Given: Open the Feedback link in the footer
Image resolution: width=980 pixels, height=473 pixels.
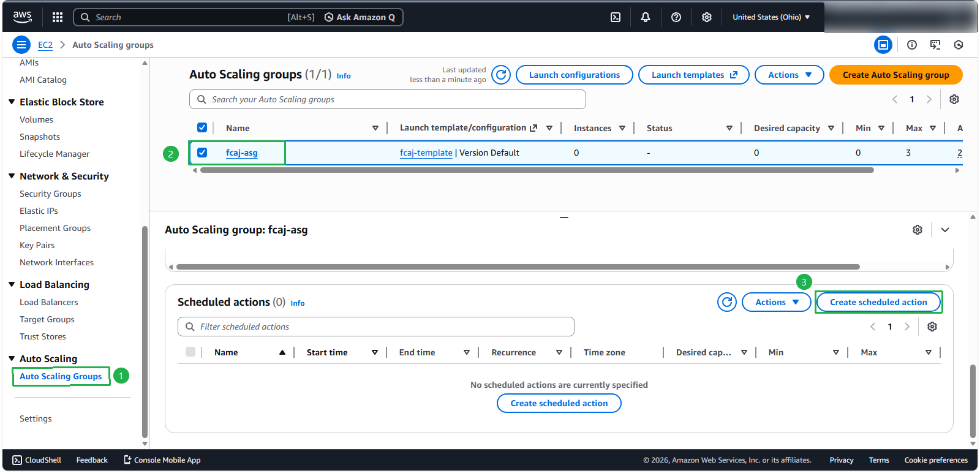Looking at the screenshot, I should pyautogui.click(x=92, y=460).
